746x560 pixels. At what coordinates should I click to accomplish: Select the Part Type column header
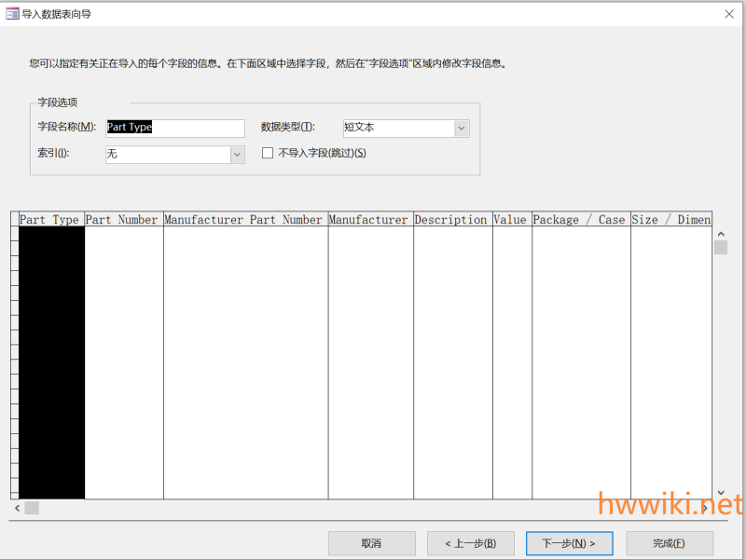coord(50,220)
